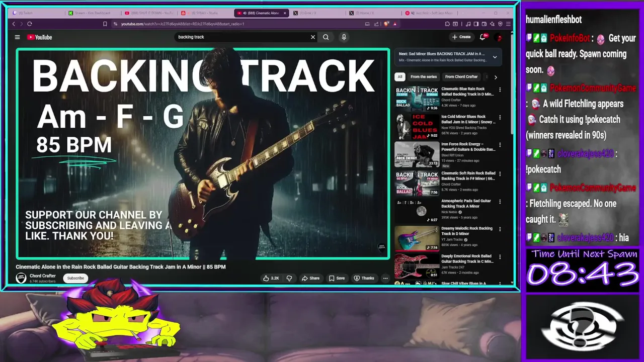This screenshot has width=644, height=362.
Task: Open options for Dreamy Melodic Rock video
Action: click(x=500, y=229)
